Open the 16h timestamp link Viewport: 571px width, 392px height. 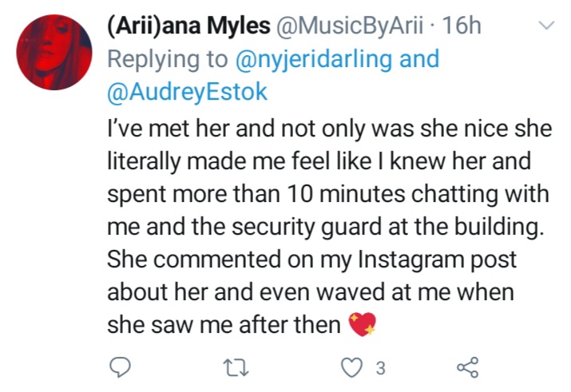[462, 26]
